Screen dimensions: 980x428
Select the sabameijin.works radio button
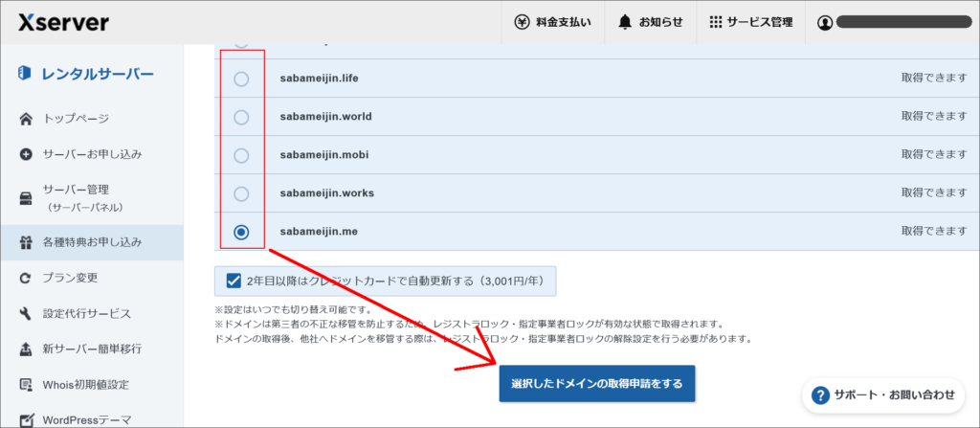coord(240,193)
